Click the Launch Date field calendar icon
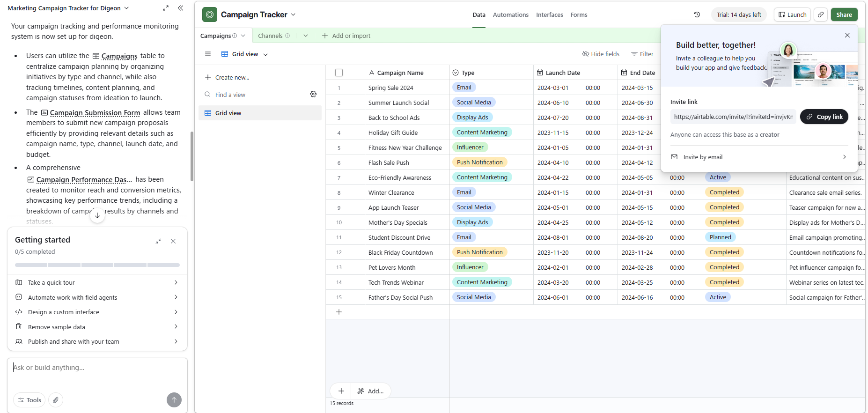 tap(540, 73)
